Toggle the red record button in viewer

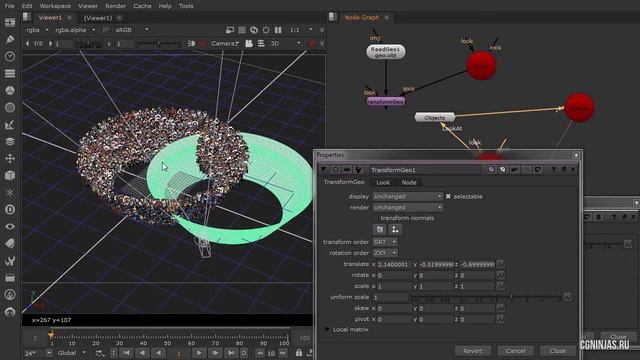tap(202, 43)
